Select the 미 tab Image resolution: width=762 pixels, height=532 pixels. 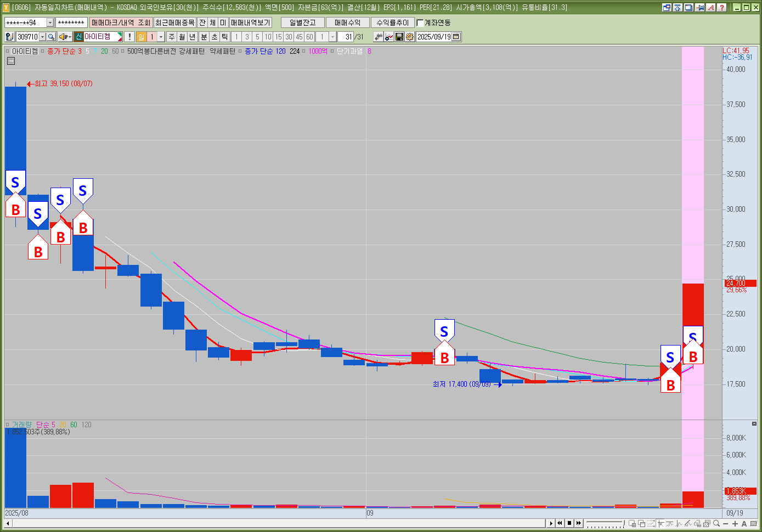(223, 22)
